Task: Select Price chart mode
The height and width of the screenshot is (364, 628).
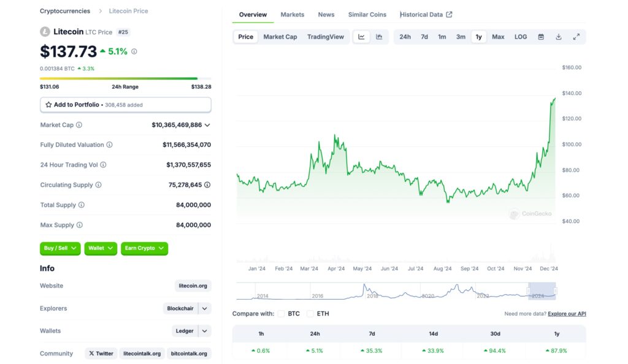Action: coord(245,37)
